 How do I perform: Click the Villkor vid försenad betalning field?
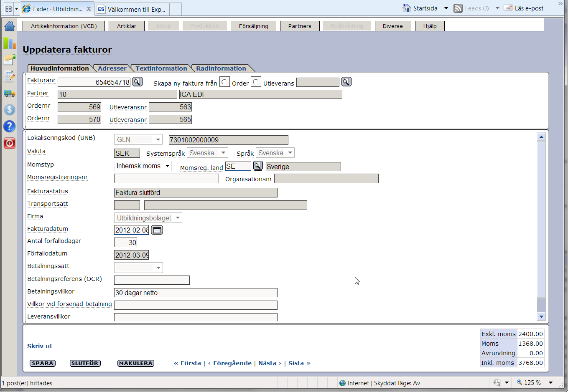[196, 305]
